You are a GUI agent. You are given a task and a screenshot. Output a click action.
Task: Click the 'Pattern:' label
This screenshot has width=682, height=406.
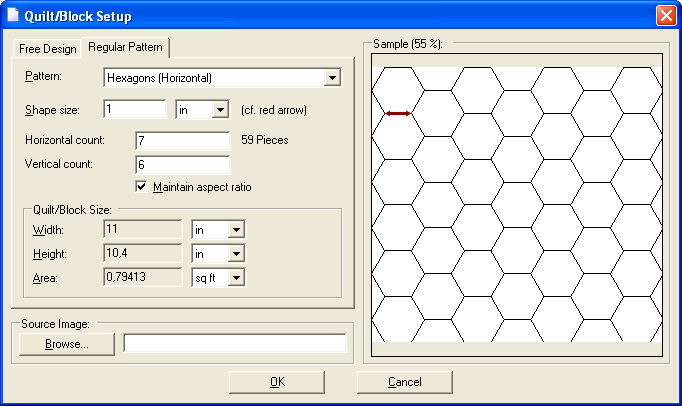coord(43,76)
